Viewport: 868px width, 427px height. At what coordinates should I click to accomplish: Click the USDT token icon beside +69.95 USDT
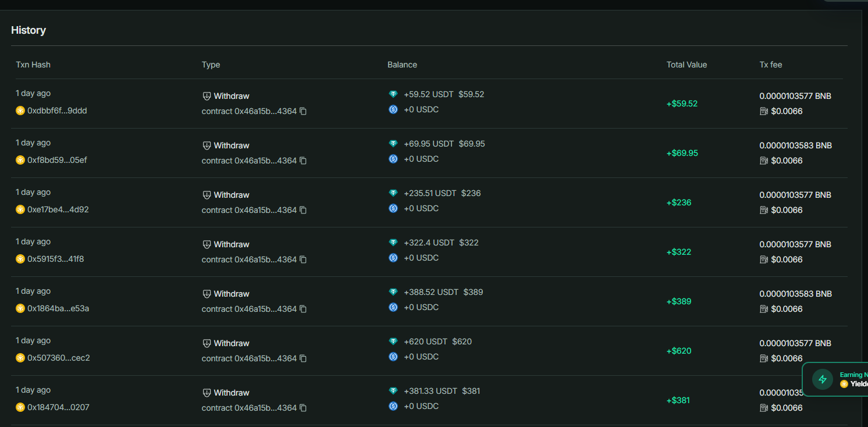click(393, 144)
